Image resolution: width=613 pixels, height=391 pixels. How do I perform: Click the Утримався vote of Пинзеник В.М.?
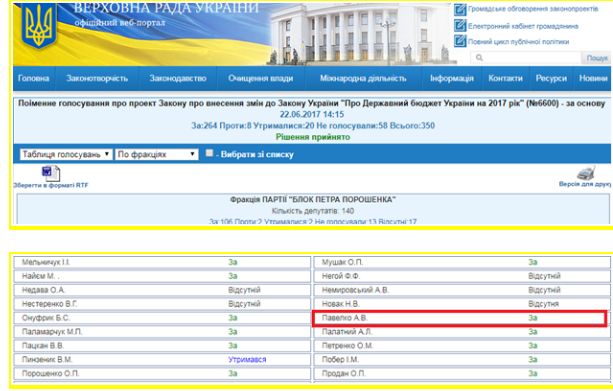(247, 359)
